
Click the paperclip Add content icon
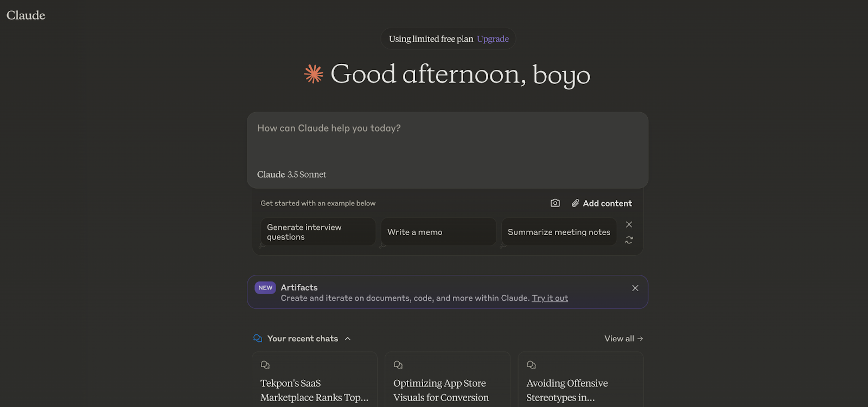tap(576, 203)
